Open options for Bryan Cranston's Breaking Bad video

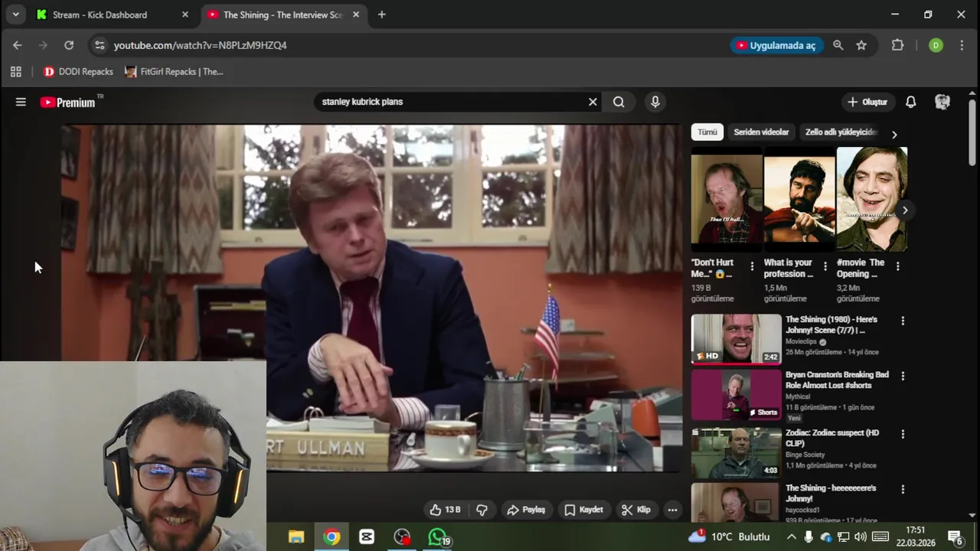pyautogui.click(x=903, y=377)
